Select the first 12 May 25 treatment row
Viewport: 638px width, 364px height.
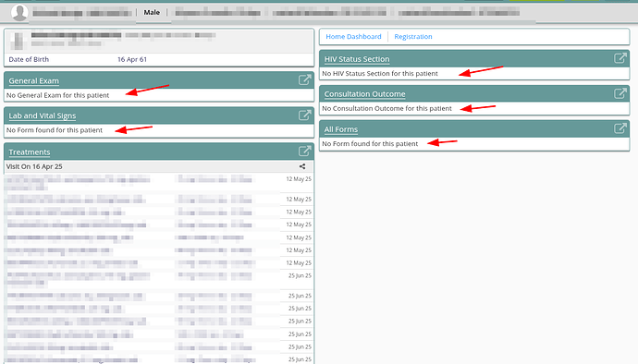pos(159,183)
